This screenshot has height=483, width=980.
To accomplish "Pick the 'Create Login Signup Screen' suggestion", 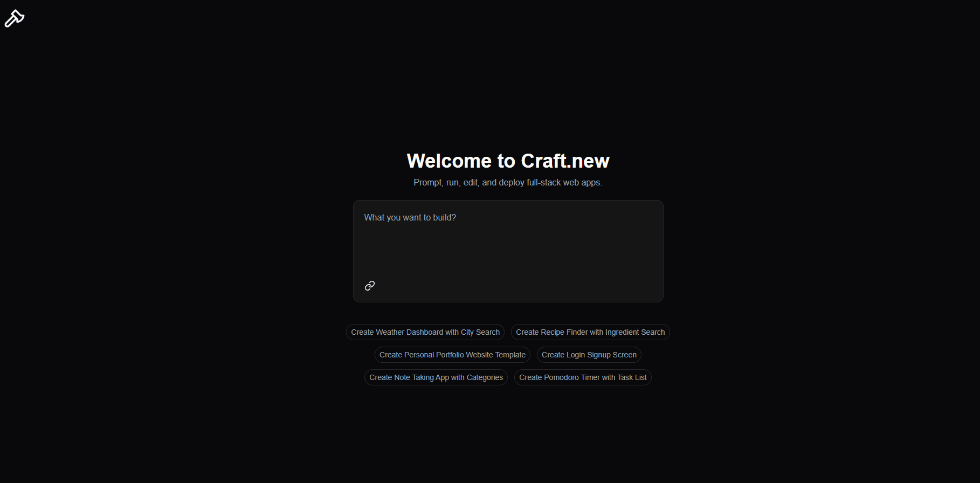I will 589,355.
